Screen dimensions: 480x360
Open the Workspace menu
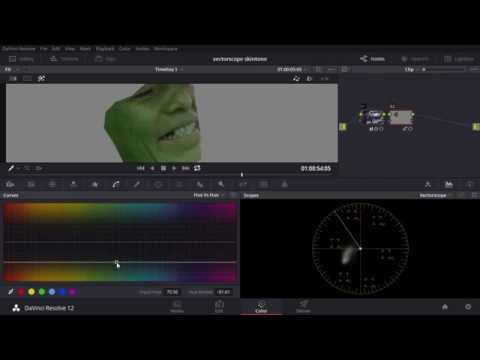point(165,49)
